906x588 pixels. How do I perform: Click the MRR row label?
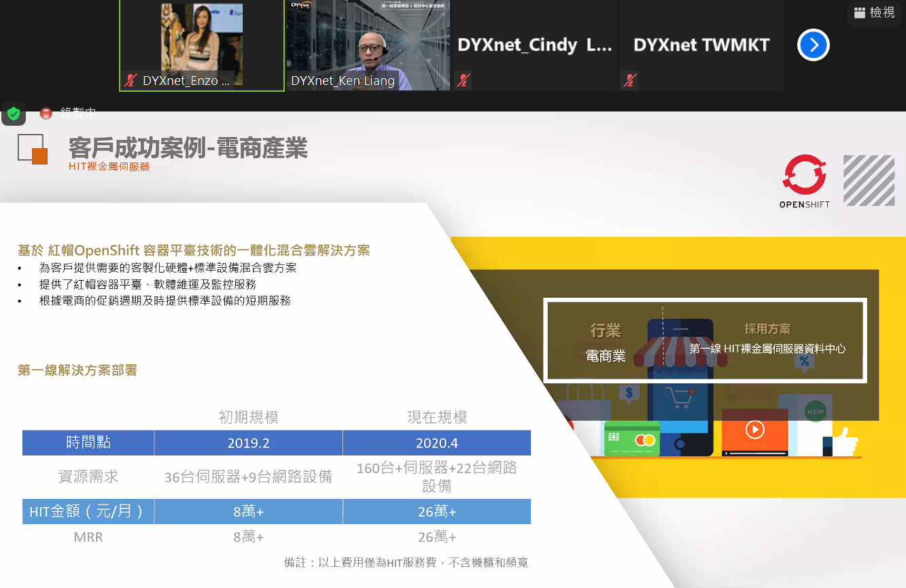coord(88,537)
